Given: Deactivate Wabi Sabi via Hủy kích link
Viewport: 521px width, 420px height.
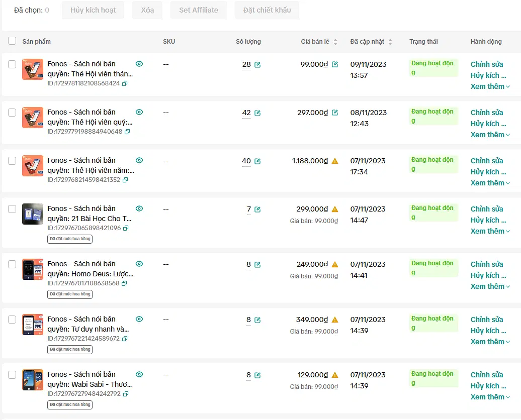Looking at the screenshot, I should [488, 386].
